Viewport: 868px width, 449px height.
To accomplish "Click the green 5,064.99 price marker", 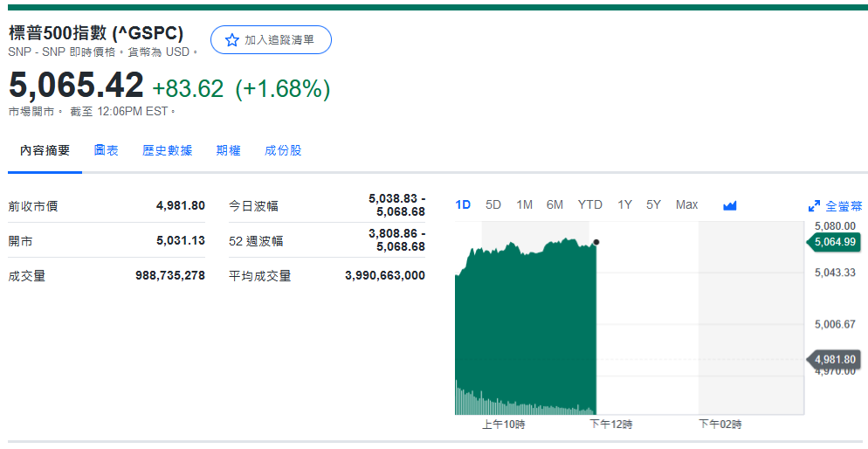I will tap(835, 242).
